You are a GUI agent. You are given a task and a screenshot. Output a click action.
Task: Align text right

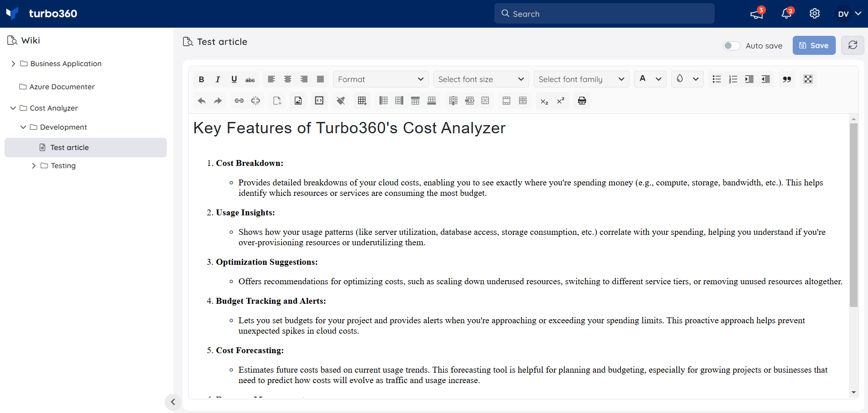pos(304,79)
